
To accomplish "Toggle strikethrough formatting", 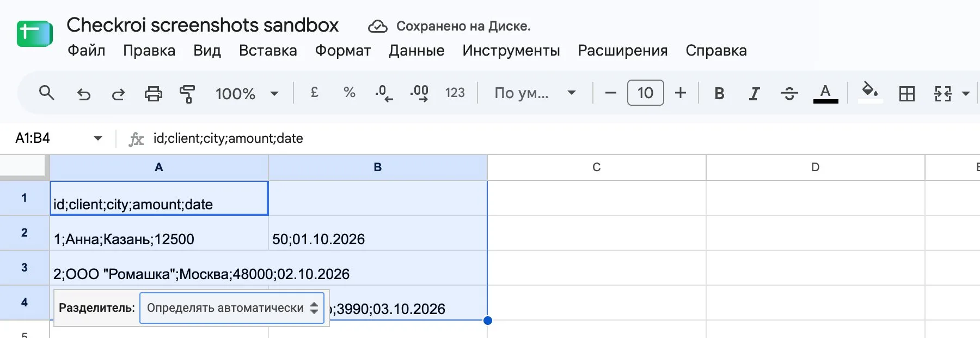I will [x=789, y=94].
